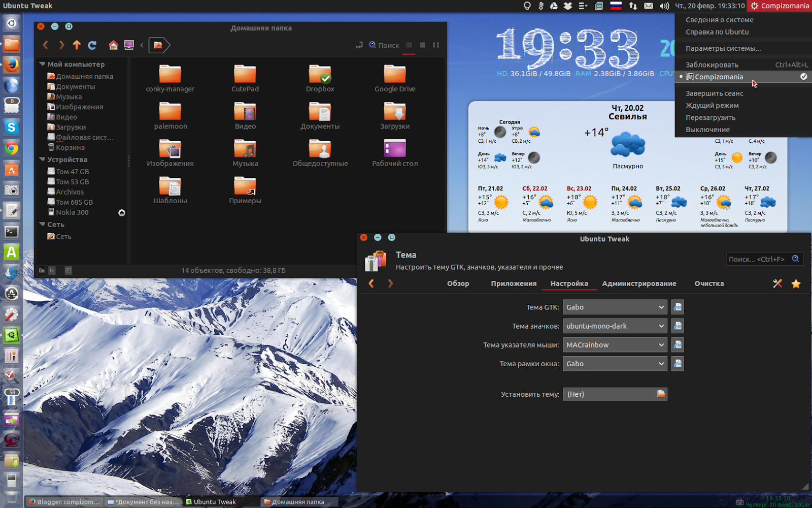The height and width of the screenshot is (508, 812).
Task: Collapse the Мой компьютер sidebar section
Action: 42,65
